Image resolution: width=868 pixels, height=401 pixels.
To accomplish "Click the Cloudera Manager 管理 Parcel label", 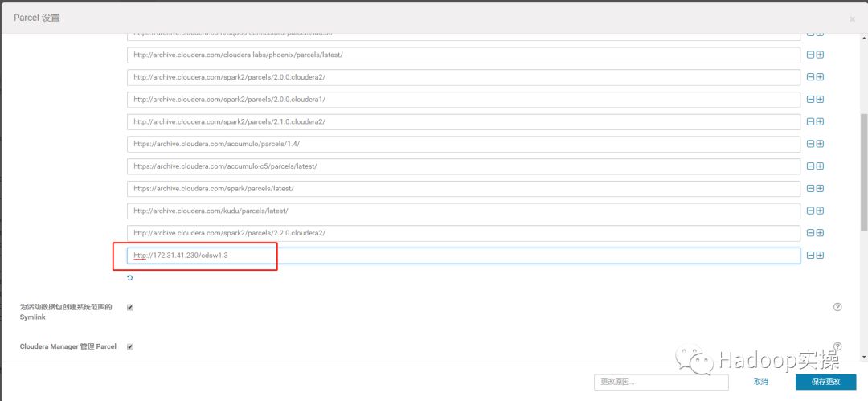I will (68, 346).
